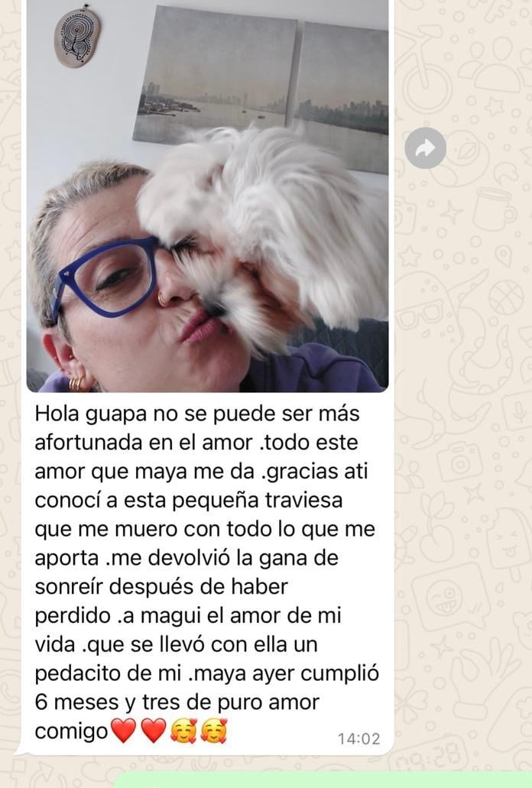Click the first red heart emoji

124,731
